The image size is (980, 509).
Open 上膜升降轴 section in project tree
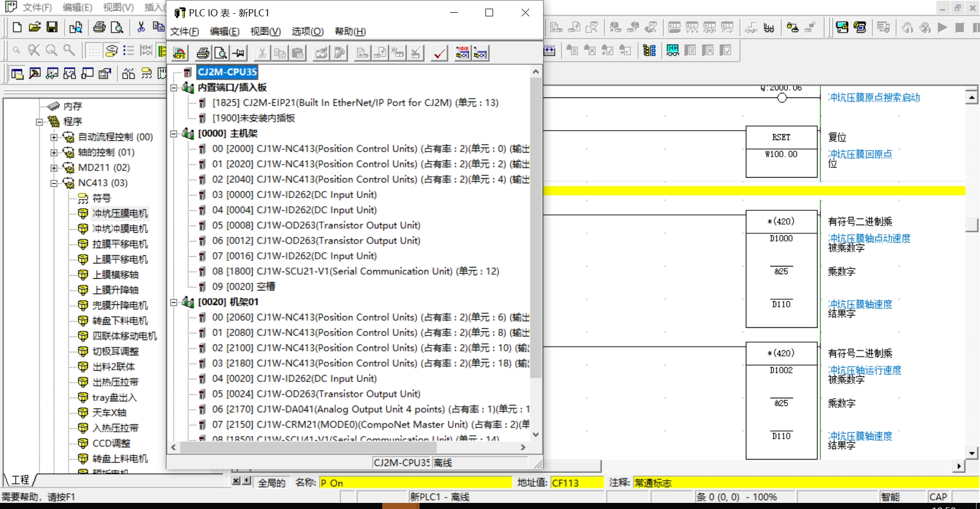click(x=115, y=290)
